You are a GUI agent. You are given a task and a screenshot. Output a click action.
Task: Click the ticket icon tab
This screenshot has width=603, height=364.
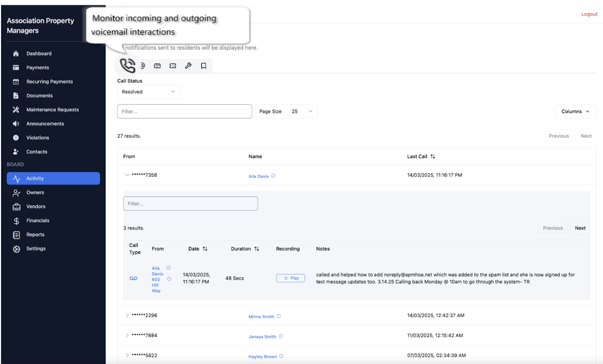pyautogui.click(x=173, y=66)
